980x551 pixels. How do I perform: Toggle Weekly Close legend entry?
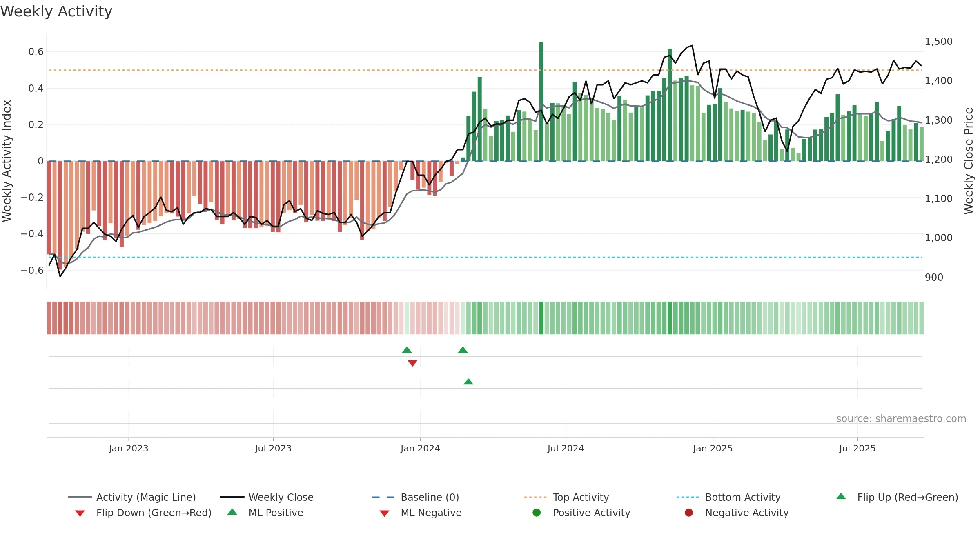click(x=267, y=497)
